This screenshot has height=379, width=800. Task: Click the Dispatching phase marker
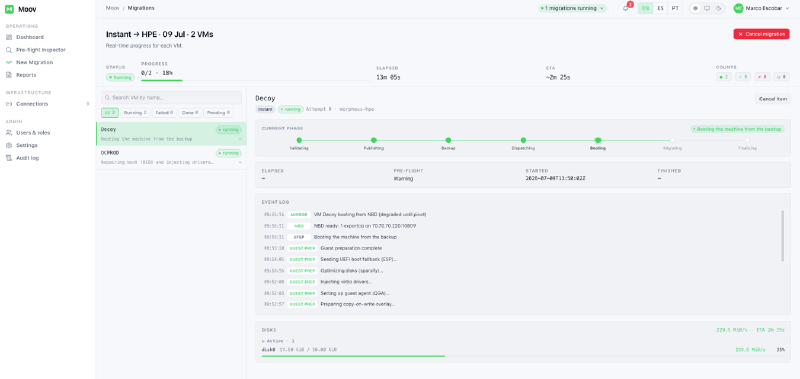[x=523, y=140]
